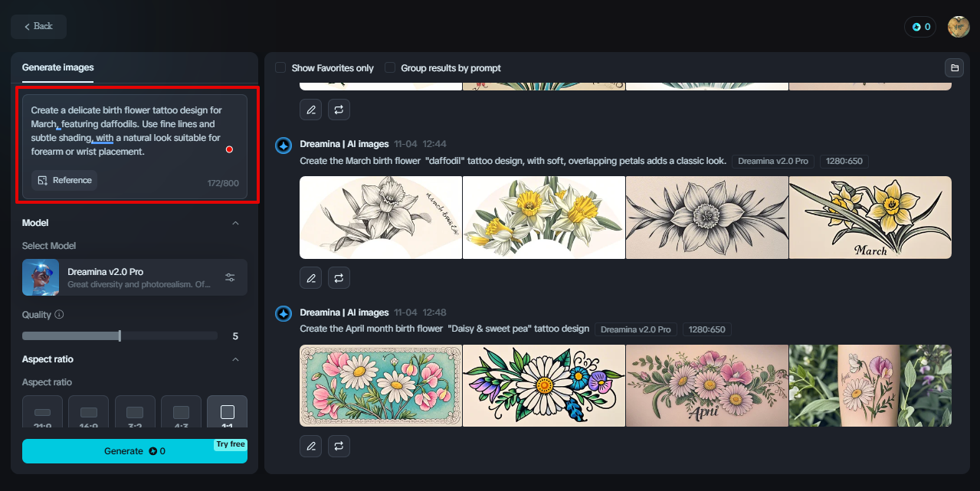This screenshot has height=491, width=980.
Task: Regenerate icon under the topmost result row
Action: click(339, 110)
